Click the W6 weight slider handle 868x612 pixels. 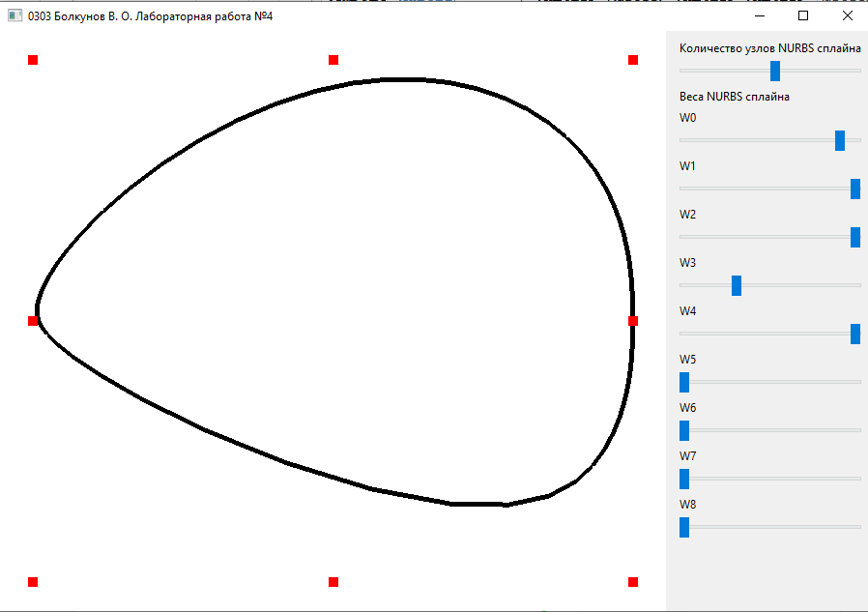click(684, 430)
